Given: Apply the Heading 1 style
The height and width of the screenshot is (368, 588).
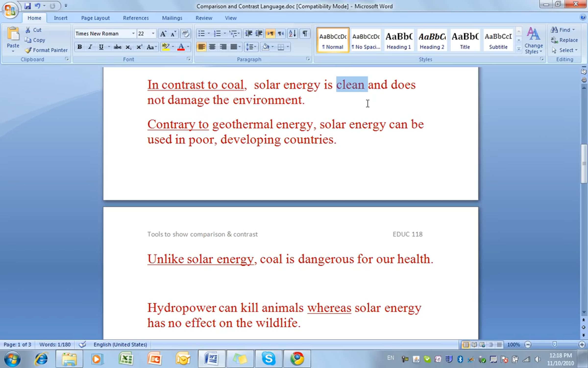Looking at the screenshot, I should point(399,40).
